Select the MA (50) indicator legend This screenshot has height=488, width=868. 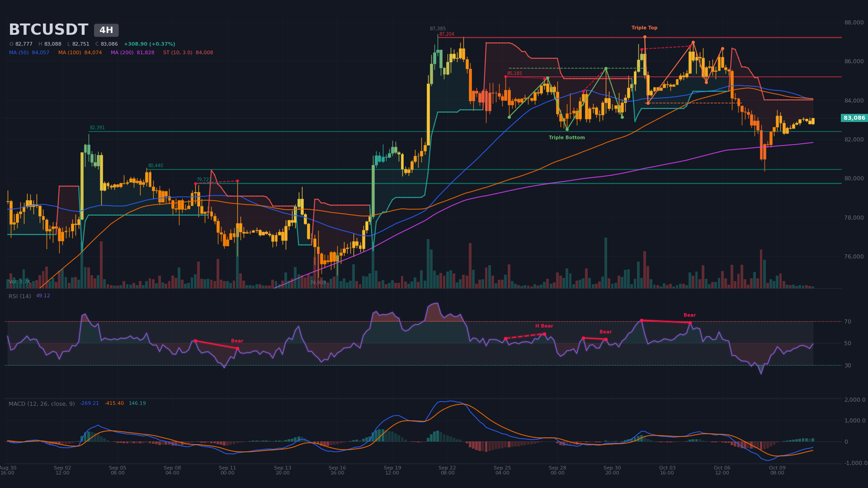[x=29, y=53]
